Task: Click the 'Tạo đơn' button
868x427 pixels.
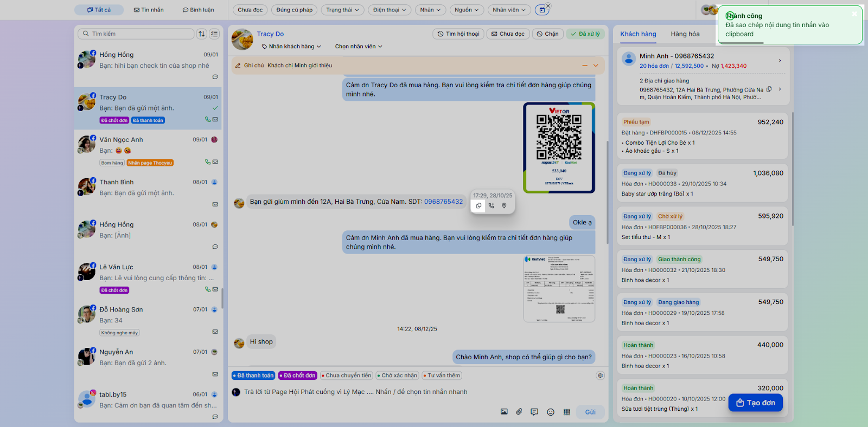Action: tap(755, 403)
